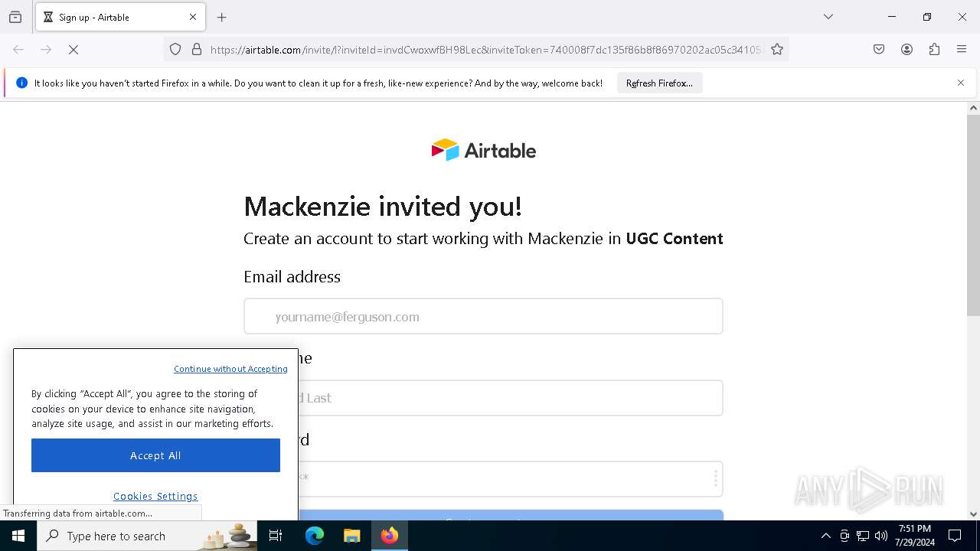Click the meet now tray icon
This screenshot has width=980, height=551.
coord(844,536)
